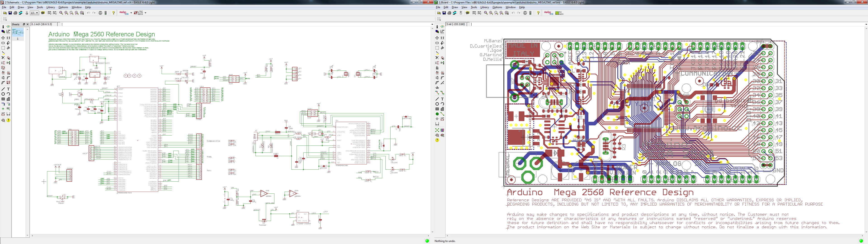Open the Library menu in the schematic window

tap(51, 7)
